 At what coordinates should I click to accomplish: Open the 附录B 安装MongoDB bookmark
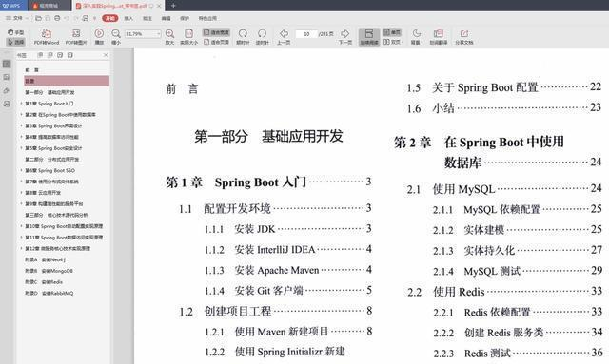pyautogui.click(x=49, y=271)
